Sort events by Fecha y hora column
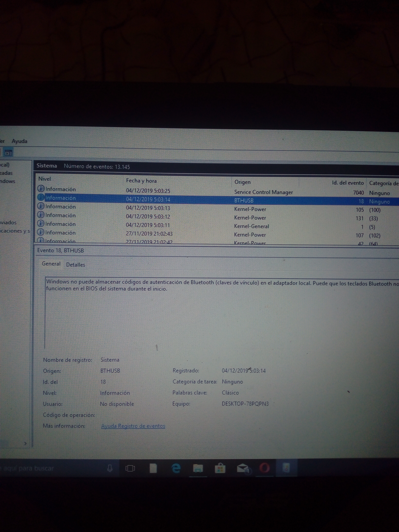Screen dimensions: 399x532 click(141, 181)
